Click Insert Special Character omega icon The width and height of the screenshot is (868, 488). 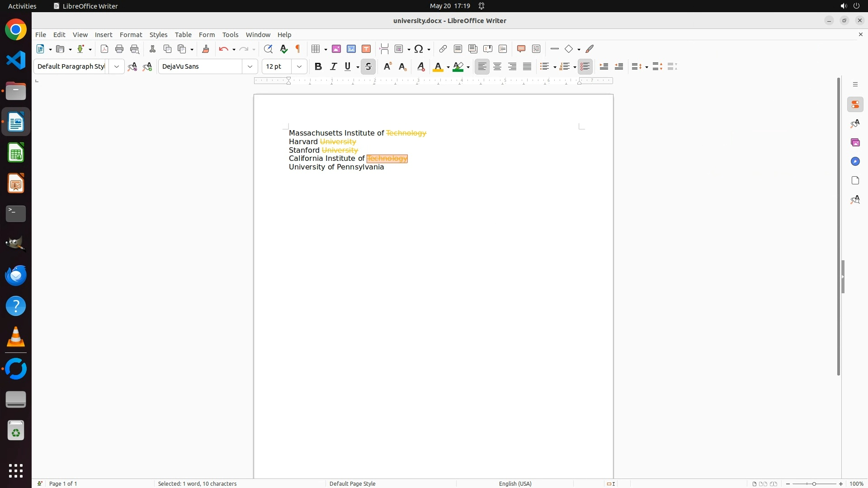click(x=419, y=49)
